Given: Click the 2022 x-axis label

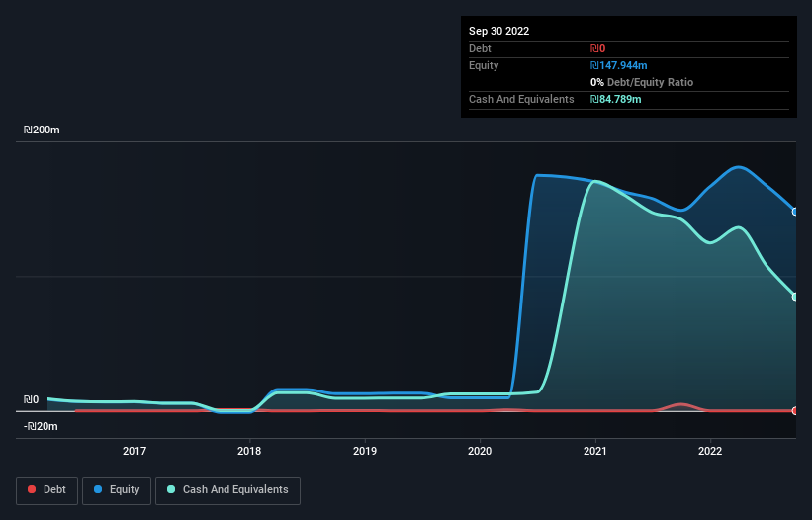Looking at the screenshot, I should 710,451.
